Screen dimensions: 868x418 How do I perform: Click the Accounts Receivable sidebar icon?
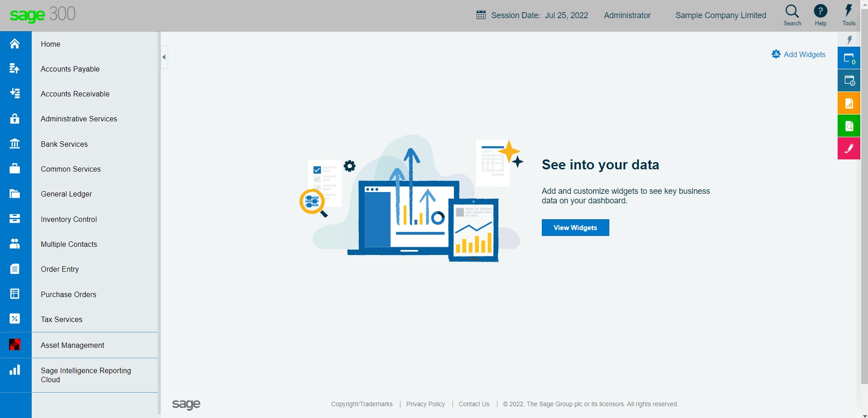pos(15,93)
